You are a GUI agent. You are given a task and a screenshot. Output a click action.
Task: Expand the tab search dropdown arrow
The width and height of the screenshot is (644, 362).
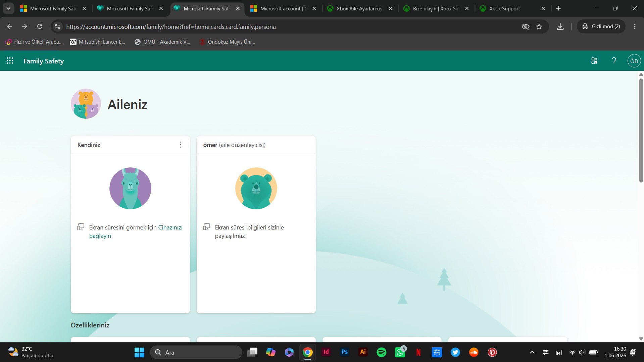pos(8,8)
